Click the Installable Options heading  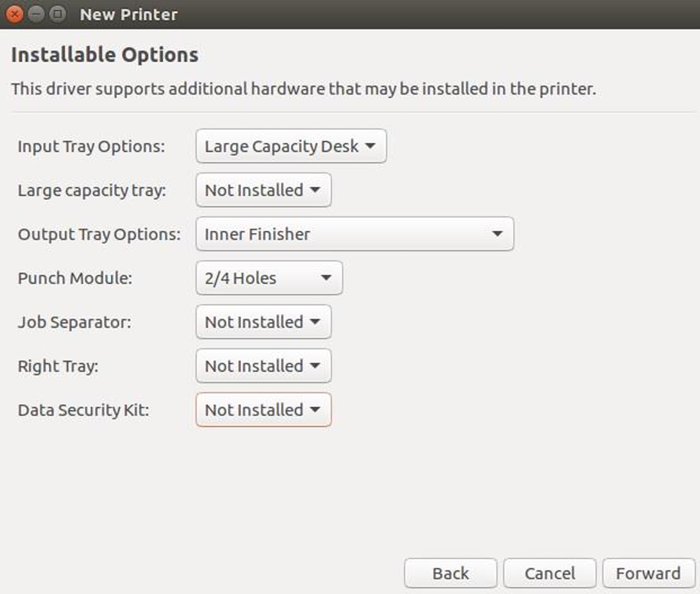(104, 55)
